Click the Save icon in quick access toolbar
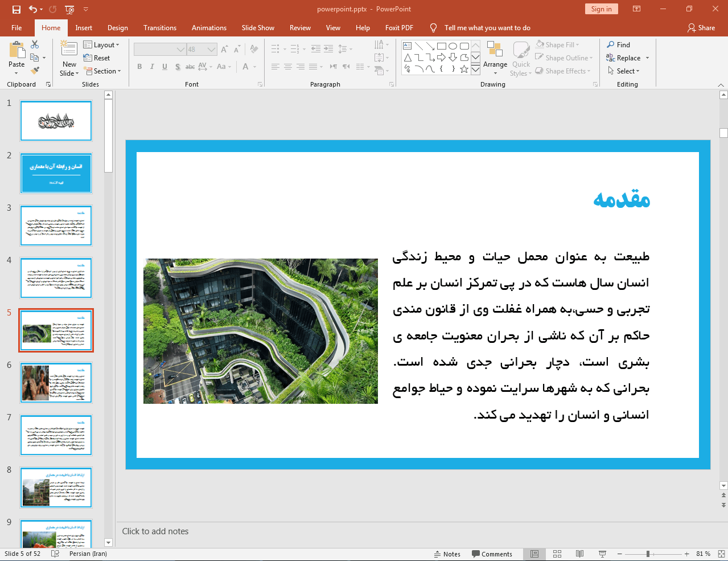 coord(17,9)
